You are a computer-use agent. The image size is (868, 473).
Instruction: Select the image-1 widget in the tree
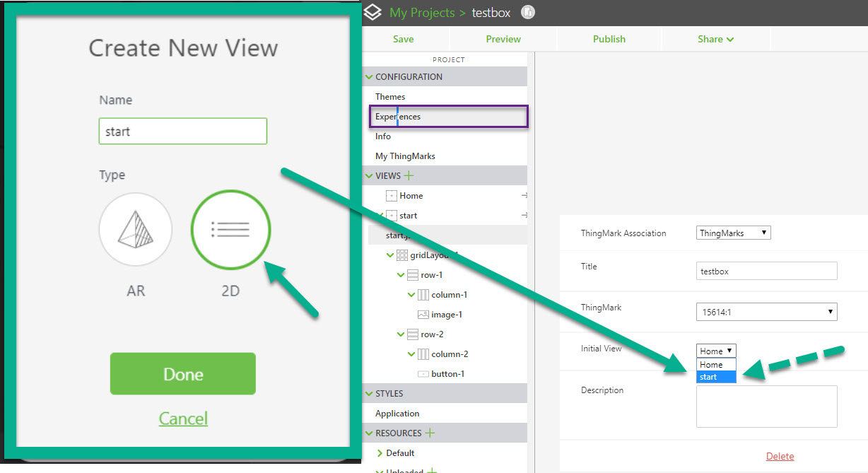[x=445, y=314]
